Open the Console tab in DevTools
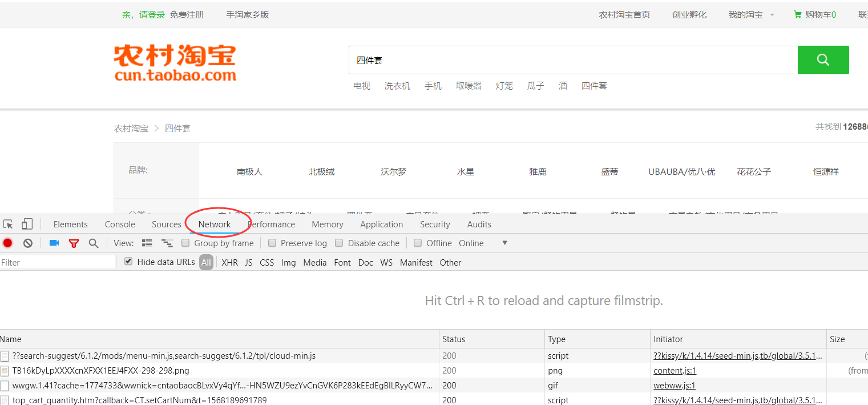The image size is (868, 405). [x=120, y=224]
